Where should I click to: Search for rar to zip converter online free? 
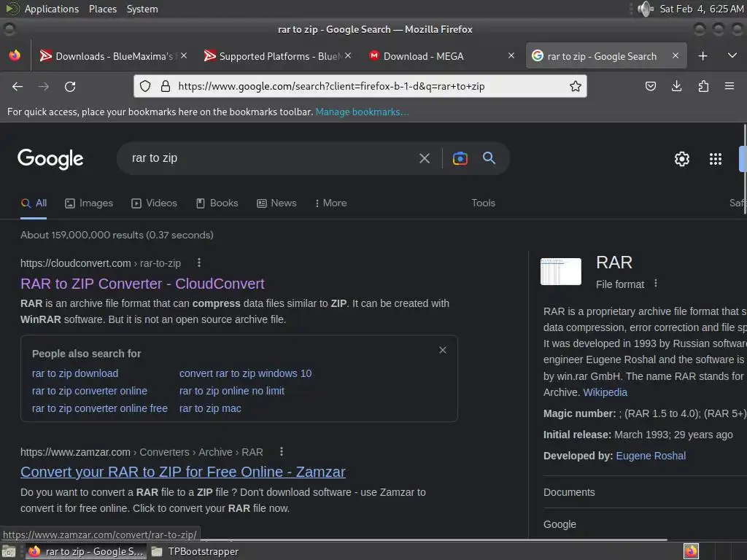99,408
